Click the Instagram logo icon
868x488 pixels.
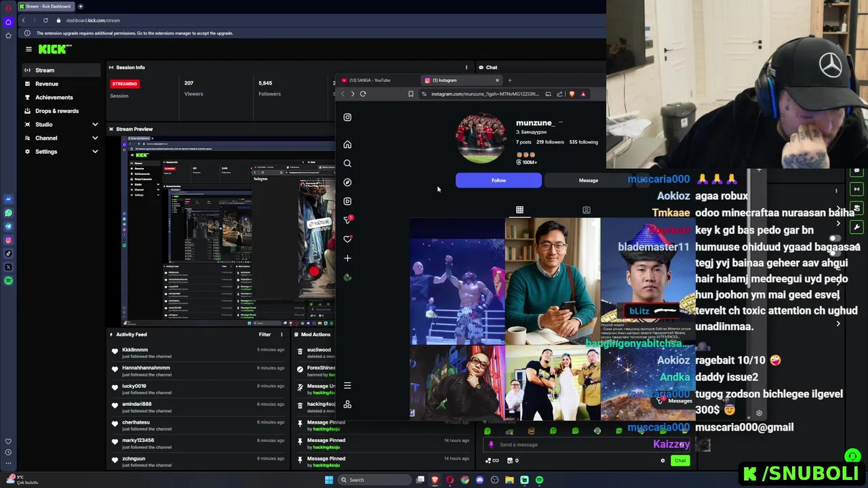pos(347,117)
